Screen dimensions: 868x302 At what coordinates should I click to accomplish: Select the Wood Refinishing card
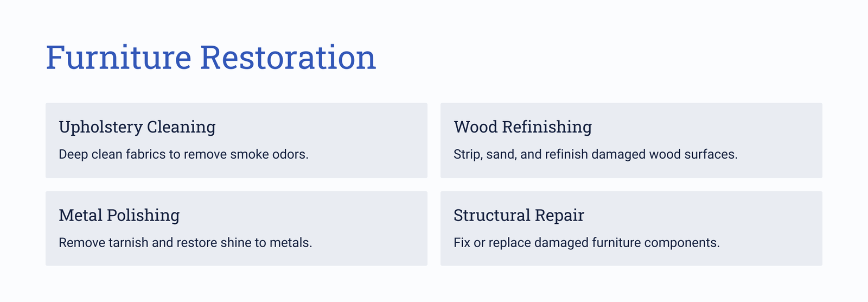(631, 140)
